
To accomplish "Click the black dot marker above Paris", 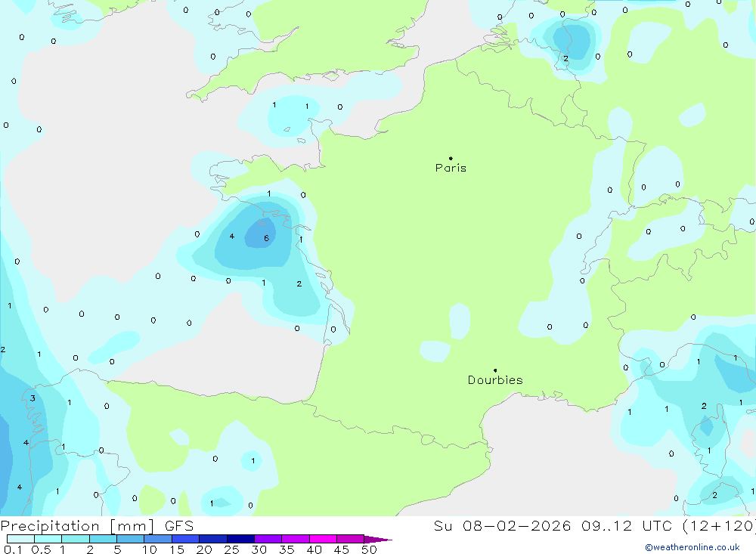I will 451,158.
